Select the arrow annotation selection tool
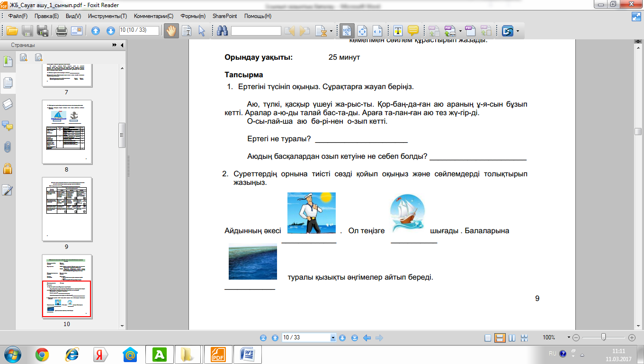This screenshot has height=364, width=644. [202, 31]
